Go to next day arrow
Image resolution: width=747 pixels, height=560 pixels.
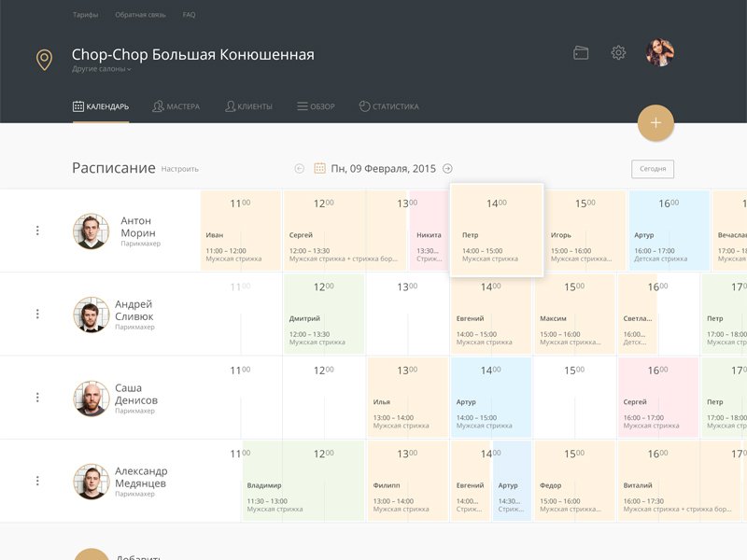pos(447,169)
